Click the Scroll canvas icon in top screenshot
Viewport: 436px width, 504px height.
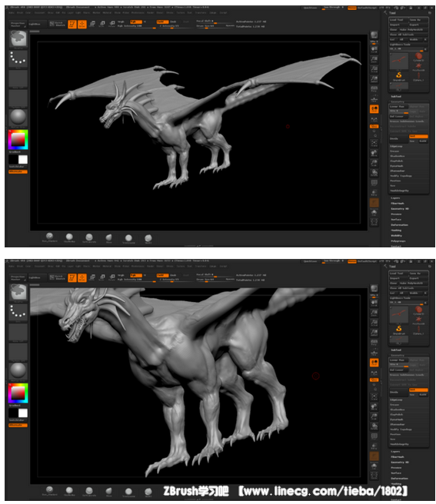(374, 49)
